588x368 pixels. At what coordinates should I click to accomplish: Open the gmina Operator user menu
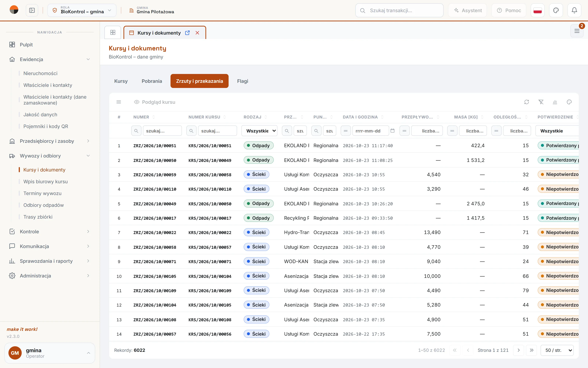(50, 353)
